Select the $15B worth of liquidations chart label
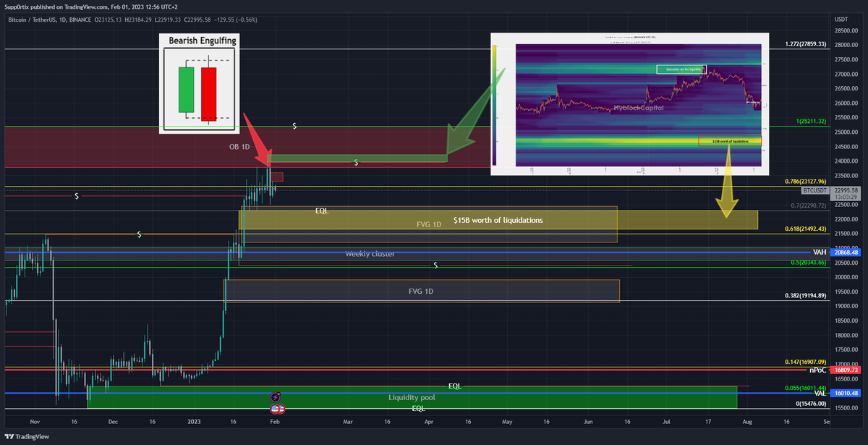This screenshot has width=868, height=445. tap(498, 220)
